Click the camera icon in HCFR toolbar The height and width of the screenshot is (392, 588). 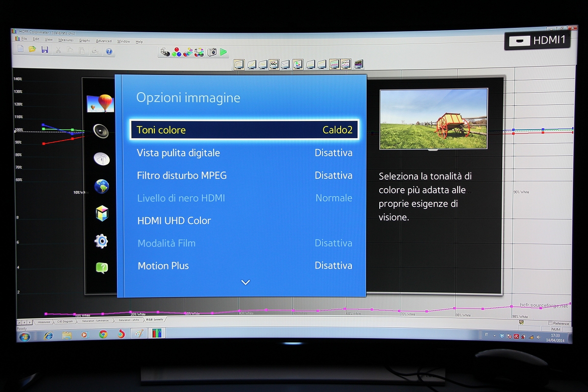click(212, 51)
